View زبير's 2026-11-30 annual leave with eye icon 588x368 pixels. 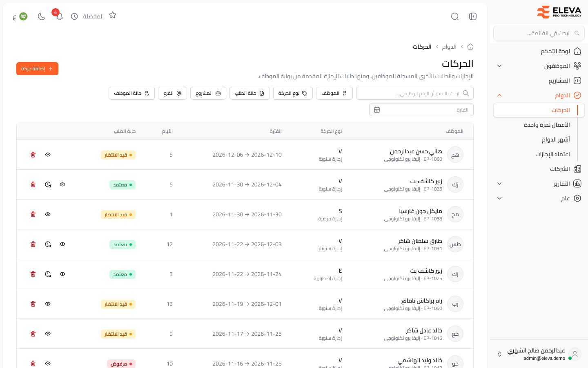pos(62,184)
